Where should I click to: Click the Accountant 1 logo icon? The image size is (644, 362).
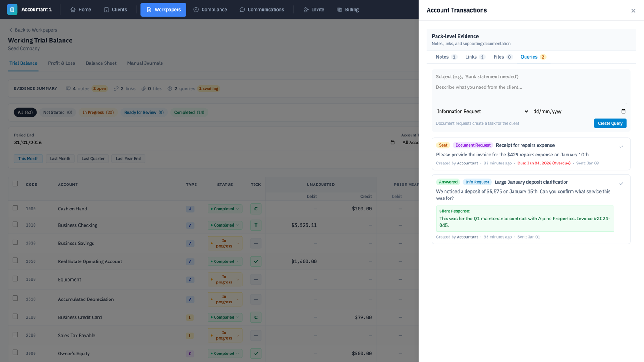click(12, 9)
